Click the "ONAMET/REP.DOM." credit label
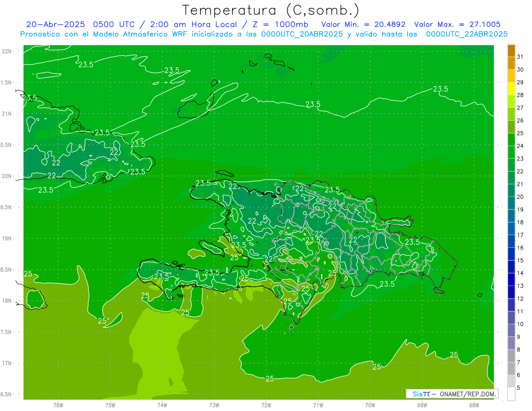 pos(468,394)
